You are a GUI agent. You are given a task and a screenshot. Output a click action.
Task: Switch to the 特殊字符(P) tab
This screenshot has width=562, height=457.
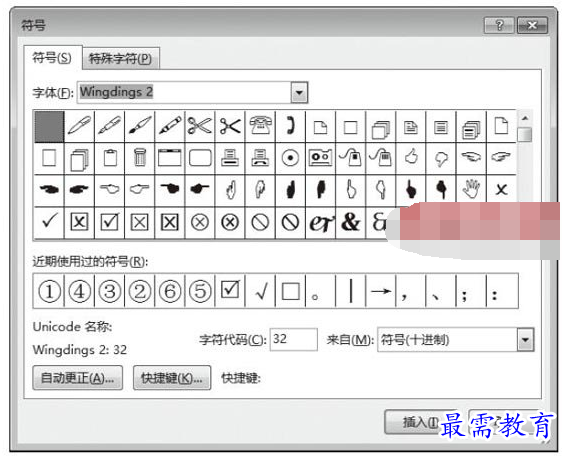coord(121,58)
